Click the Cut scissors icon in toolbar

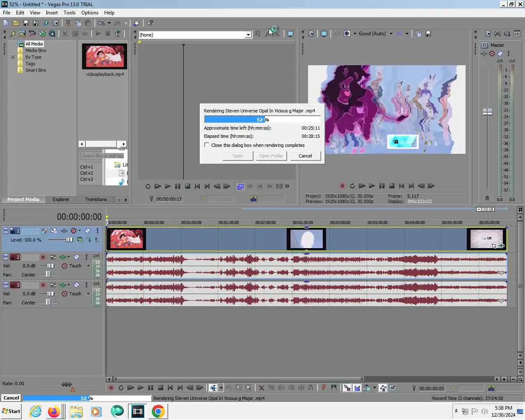pyautogui.click(x=68, y=23)
